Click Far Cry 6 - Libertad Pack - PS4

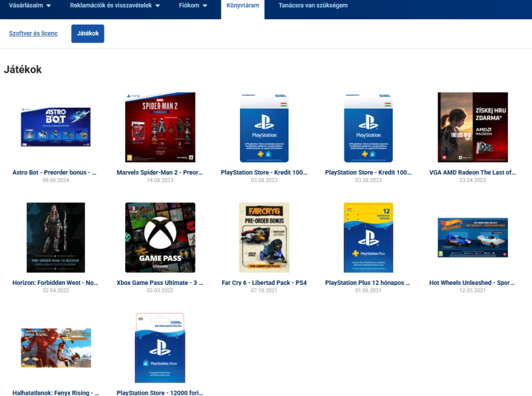(264, 283)
